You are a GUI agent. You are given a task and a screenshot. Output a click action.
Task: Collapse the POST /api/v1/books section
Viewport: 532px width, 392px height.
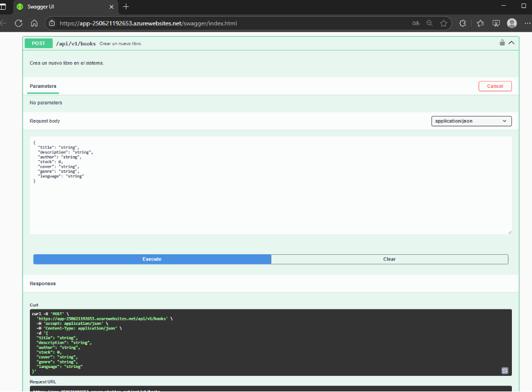(x=512, y=42)
